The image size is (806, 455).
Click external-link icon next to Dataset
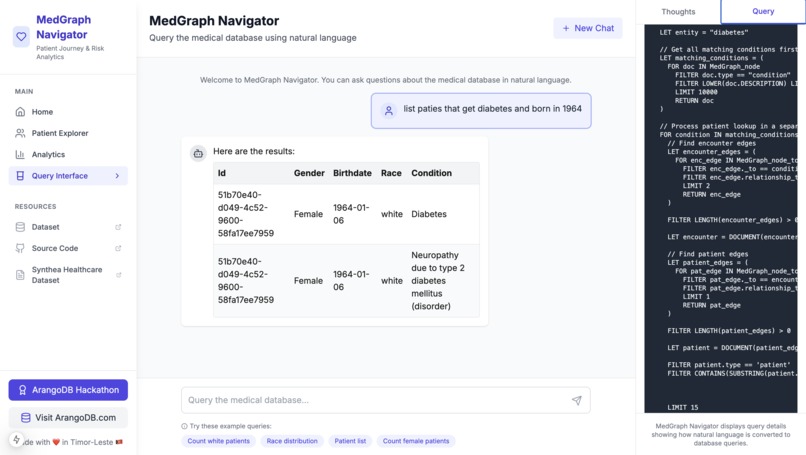[118, 227]
